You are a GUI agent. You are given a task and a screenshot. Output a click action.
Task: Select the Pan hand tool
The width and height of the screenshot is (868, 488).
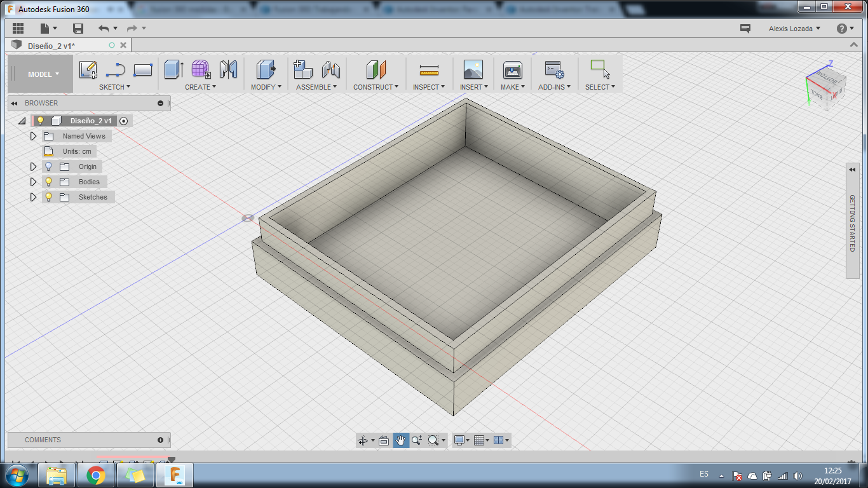pos(401,440)
